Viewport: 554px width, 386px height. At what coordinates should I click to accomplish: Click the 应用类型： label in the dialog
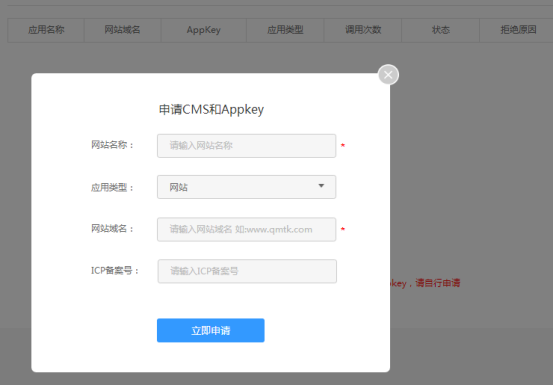(x=112, y=188)
